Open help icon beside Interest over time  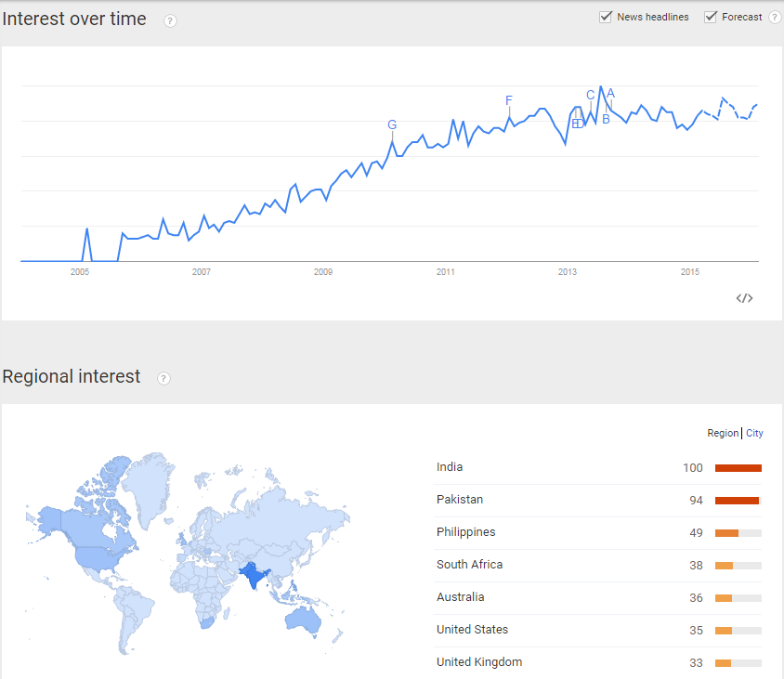click(x=170, y=21)
